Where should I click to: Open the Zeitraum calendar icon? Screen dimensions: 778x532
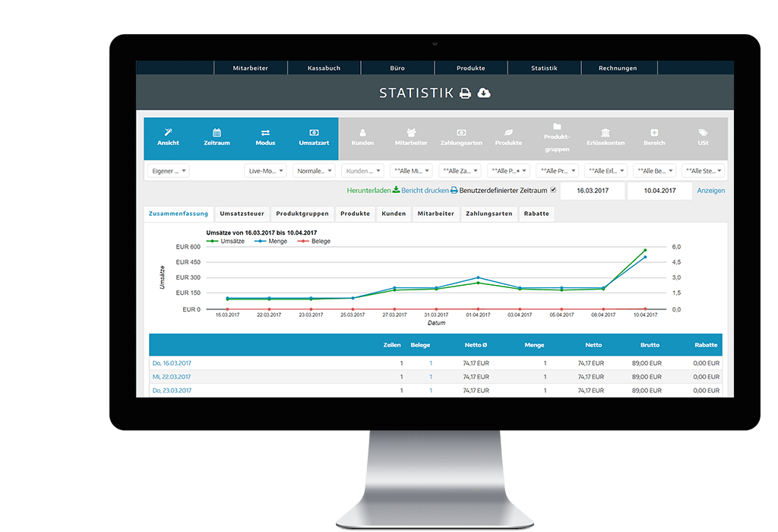217,133
